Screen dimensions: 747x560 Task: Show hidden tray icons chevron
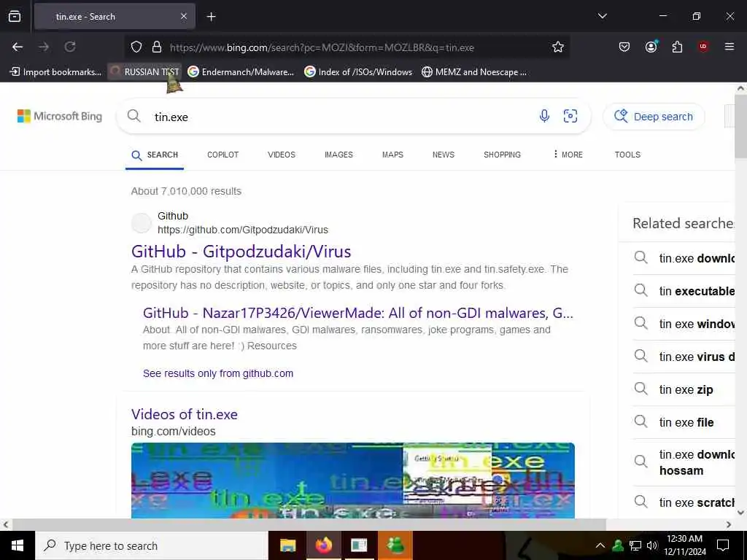click(600, 545)
